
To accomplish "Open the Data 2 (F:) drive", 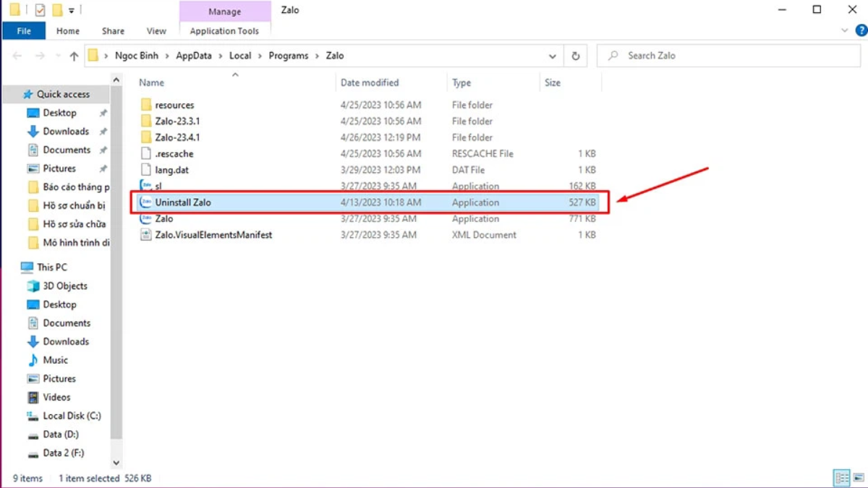I will coord(64,453).
